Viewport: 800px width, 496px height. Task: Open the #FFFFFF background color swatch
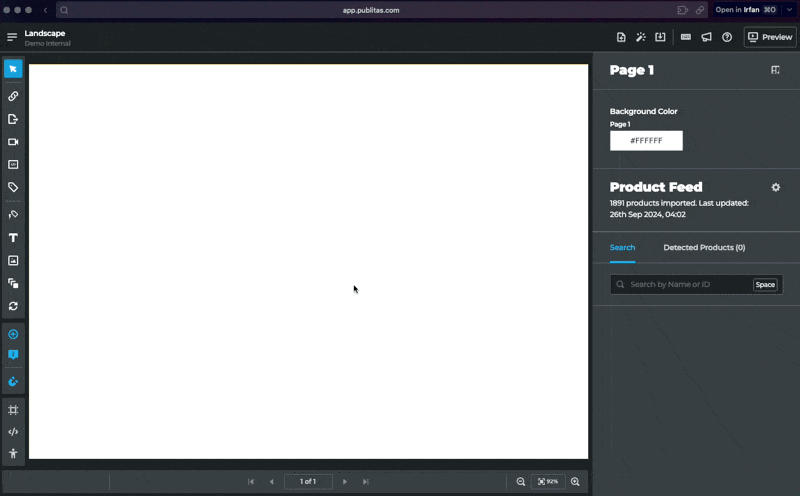pos(646,141)
